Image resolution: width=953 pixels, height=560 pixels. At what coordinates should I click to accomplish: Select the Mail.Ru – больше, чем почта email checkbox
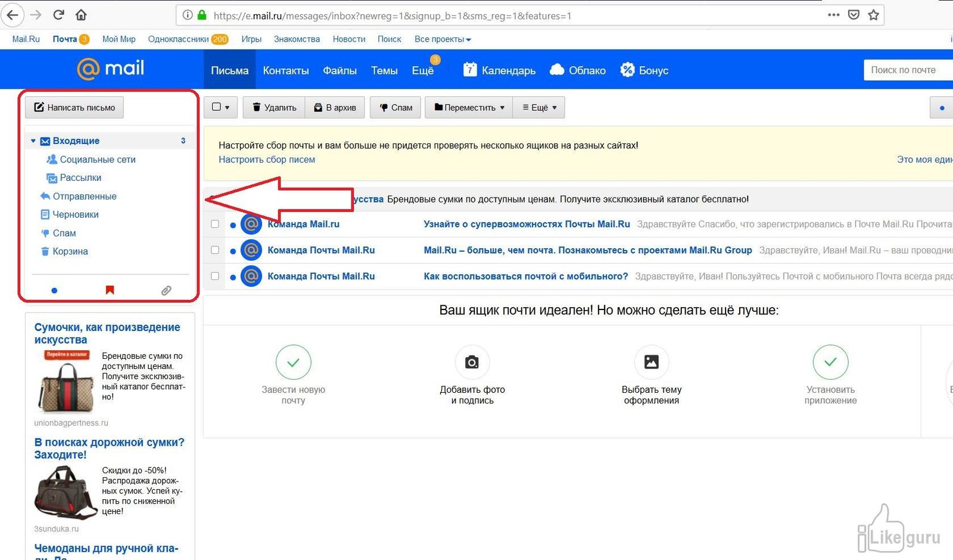click(x=215, y=250)
